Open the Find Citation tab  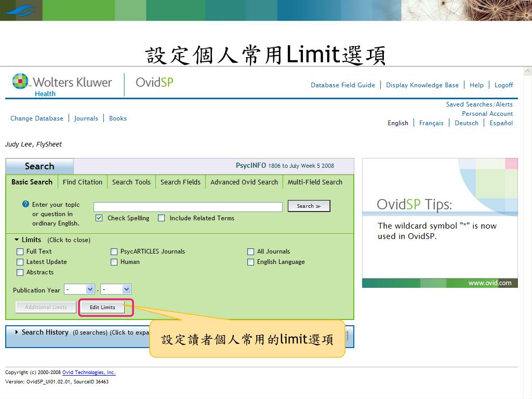pyautogui.click(x=83, y=182)
